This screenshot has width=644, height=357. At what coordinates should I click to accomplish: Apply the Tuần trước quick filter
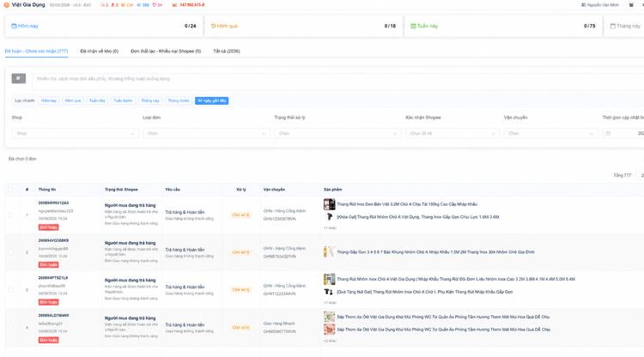coord(123,100)
